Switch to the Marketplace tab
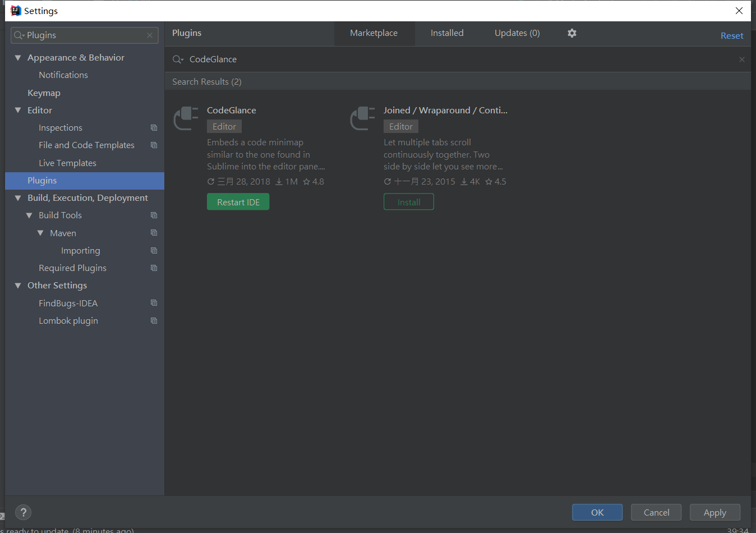 [374, 33]
